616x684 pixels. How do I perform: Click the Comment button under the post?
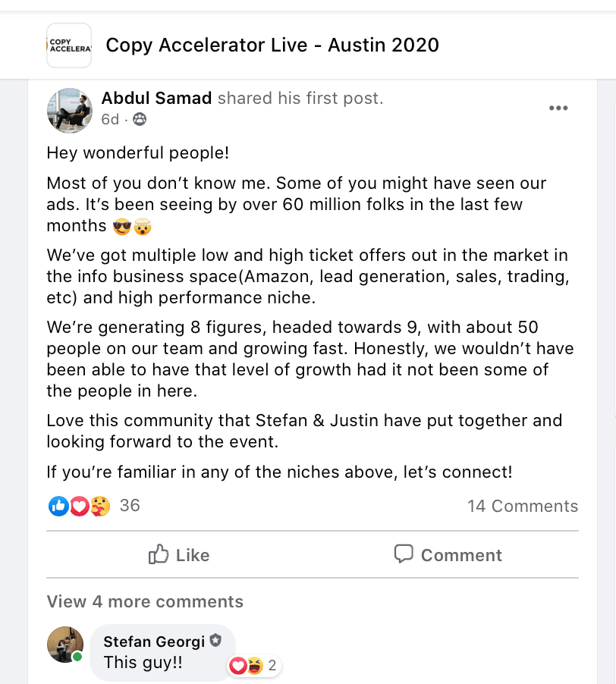pos(448,555)
